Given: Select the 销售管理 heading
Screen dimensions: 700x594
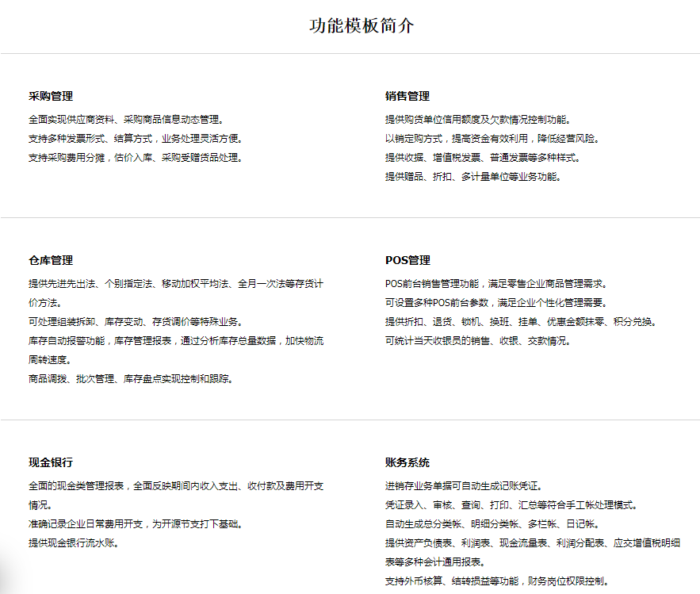Looking at the screenshot, I should (x=407, y=96).
